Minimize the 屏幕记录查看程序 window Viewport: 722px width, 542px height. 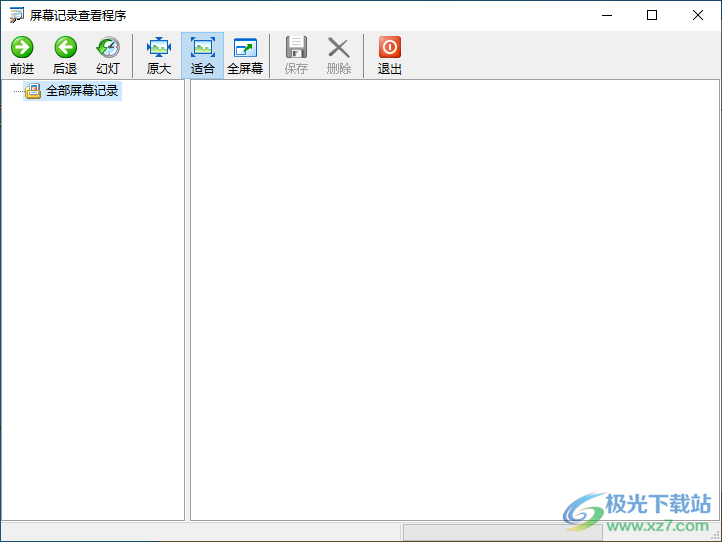point(607,15)
